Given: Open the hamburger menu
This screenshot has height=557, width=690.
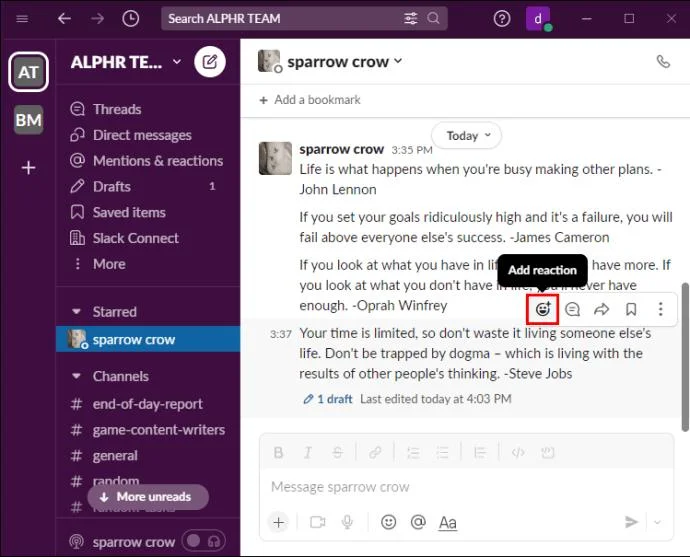Looking at the screenshot, I should [22, 18].
